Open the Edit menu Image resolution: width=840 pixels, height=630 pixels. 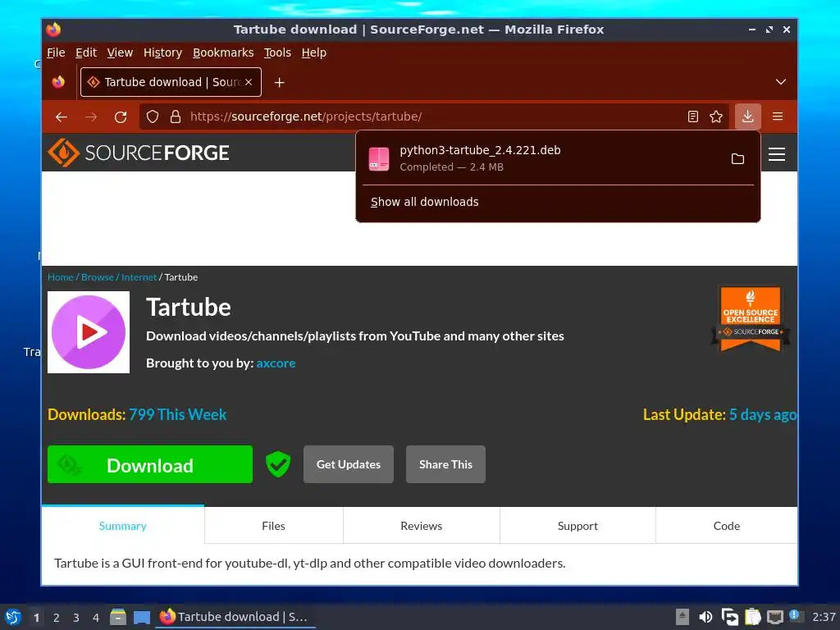coord(85,52)
